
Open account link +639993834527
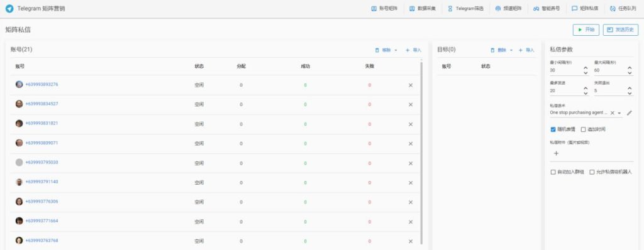click(x=42, y=104)
